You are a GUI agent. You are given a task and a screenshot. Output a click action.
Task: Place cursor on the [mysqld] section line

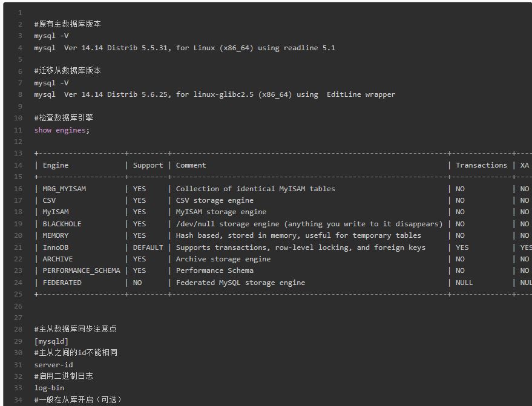(x=51, y=341)
